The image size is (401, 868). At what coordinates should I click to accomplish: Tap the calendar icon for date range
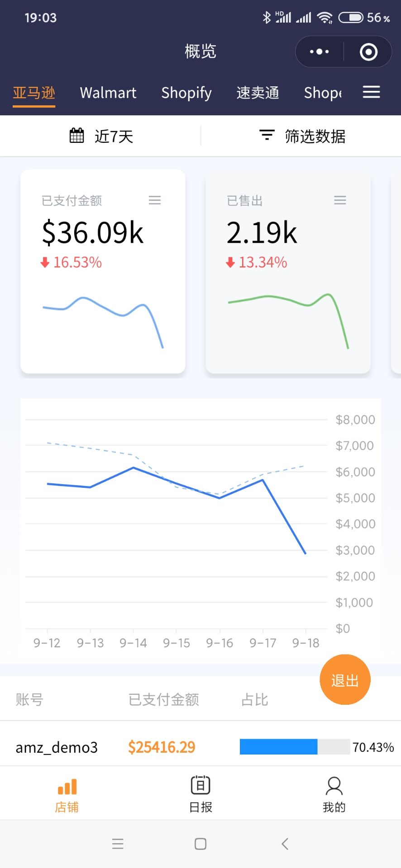point(76,136)
